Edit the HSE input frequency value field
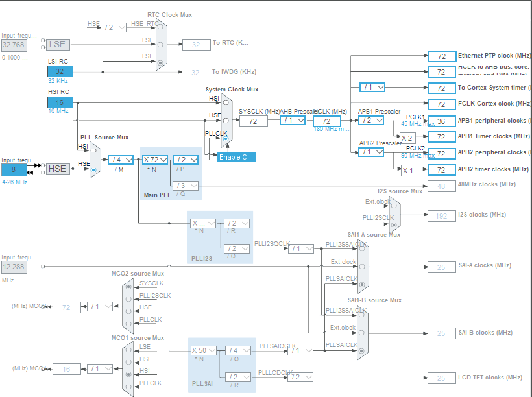Screen dimensions: 532x397 [13, 169]
